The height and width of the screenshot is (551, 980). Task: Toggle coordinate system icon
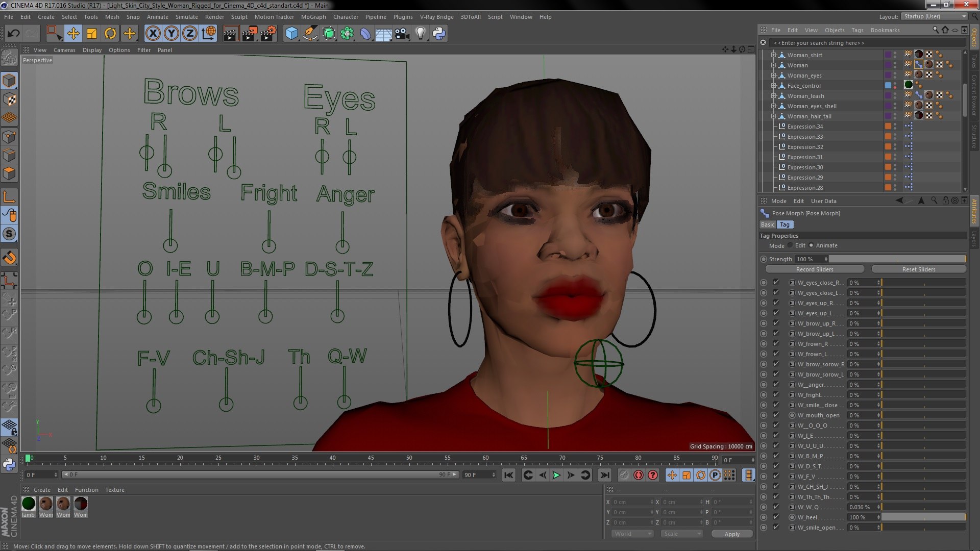point(209,34)
